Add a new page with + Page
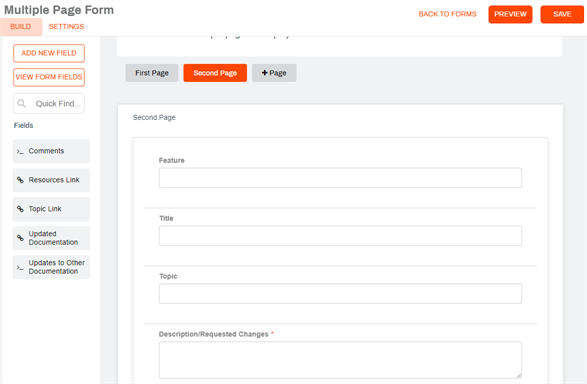The width and height of the screenshot is (587, 384). (274, 73)
